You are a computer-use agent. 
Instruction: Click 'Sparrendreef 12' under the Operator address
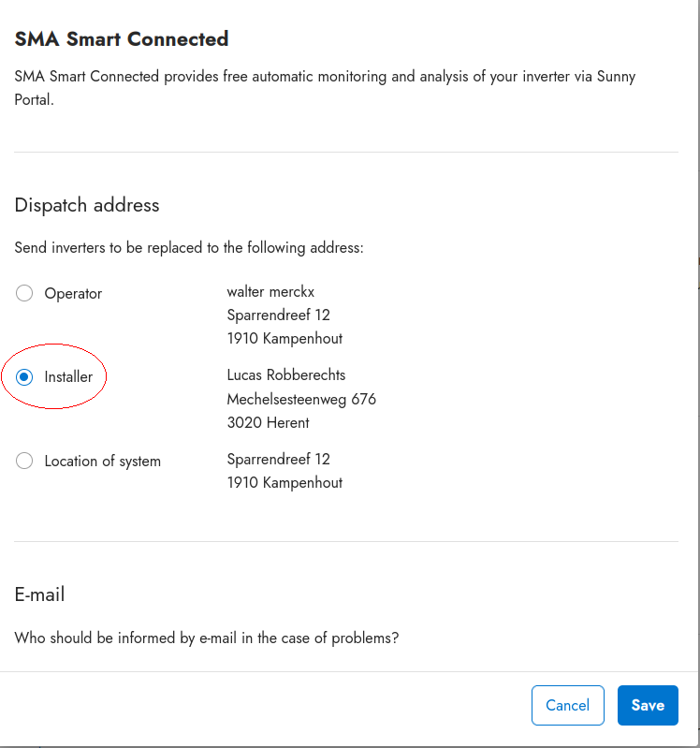click(x=278, y=315)
